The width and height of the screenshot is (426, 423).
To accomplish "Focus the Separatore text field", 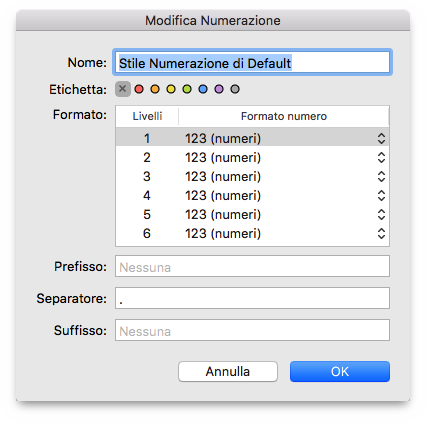I will pyautogui.click(x=252, y=298).
